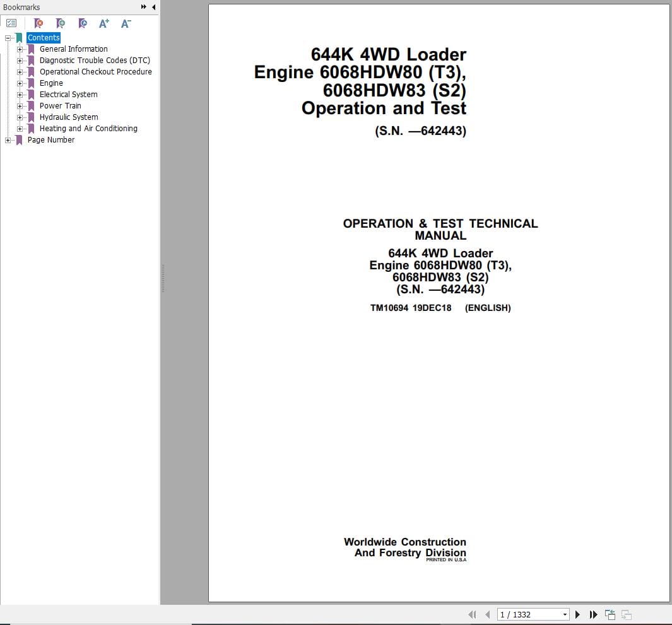Decrease bookmark font size with A-
Image resolution: width=672 pixels, height=625 pixels.
126,23
